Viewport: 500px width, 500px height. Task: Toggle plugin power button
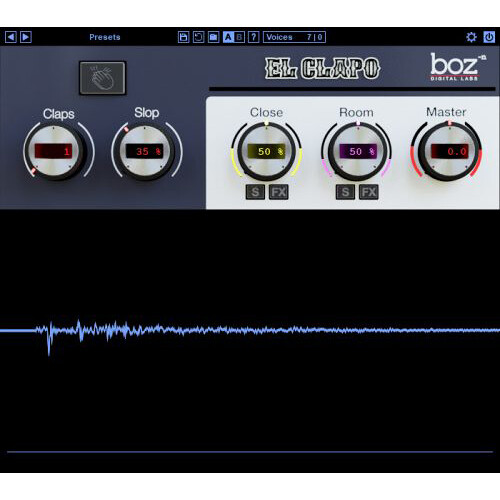tap(489, 37)
